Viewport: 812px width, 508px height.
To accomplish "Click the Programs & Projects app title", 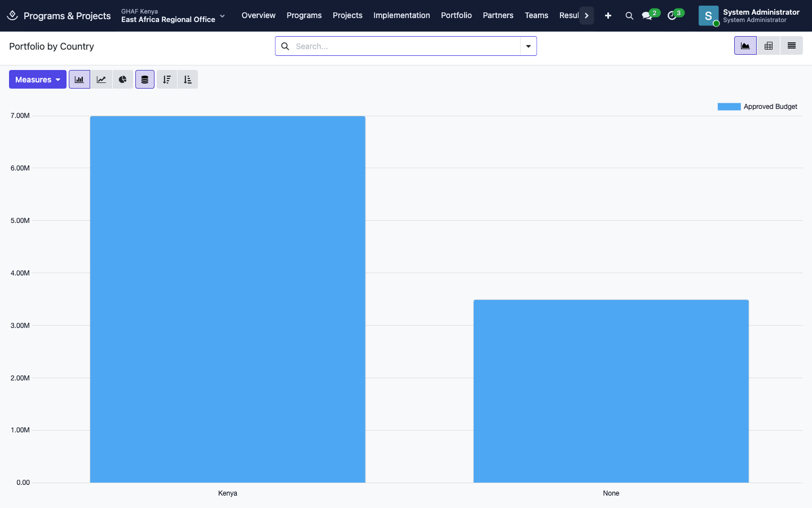I will 67,16.
